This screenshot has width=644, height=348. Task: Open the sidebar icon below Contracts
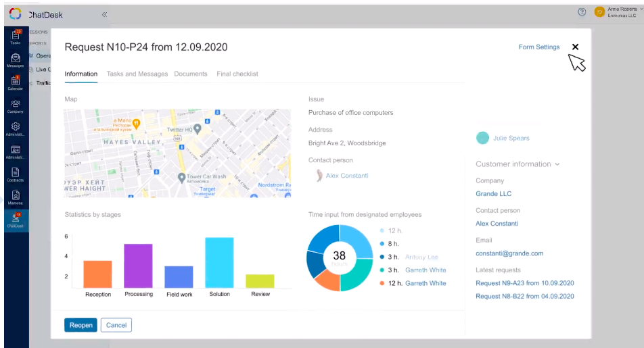(x=16, y=197)
